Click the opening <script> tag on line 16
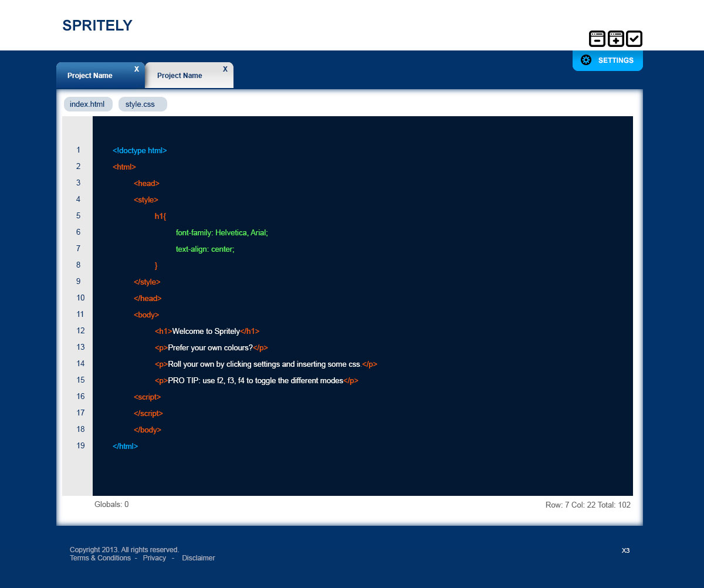704x588 pixels. (147, 397)
